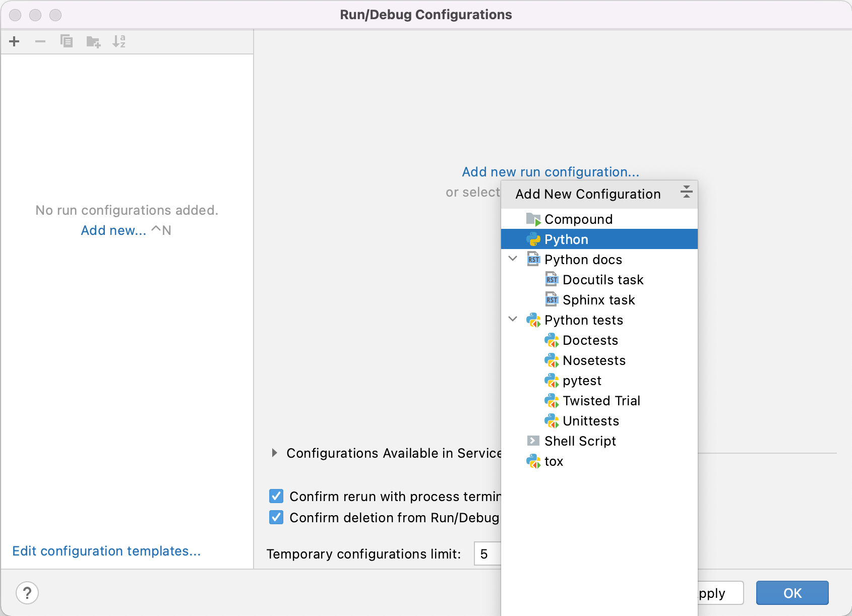
Task: Click the copy configuration icon
Action: coord(66,41)
